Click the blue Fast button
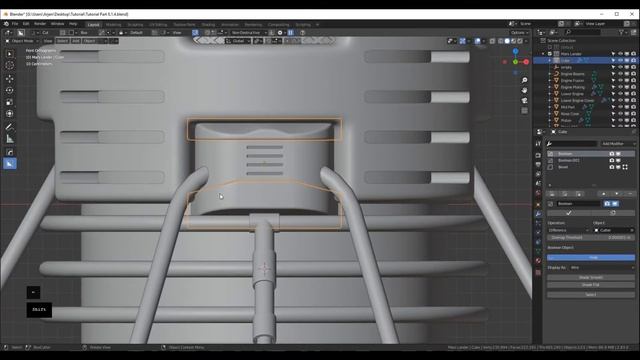 pos(591,258)
